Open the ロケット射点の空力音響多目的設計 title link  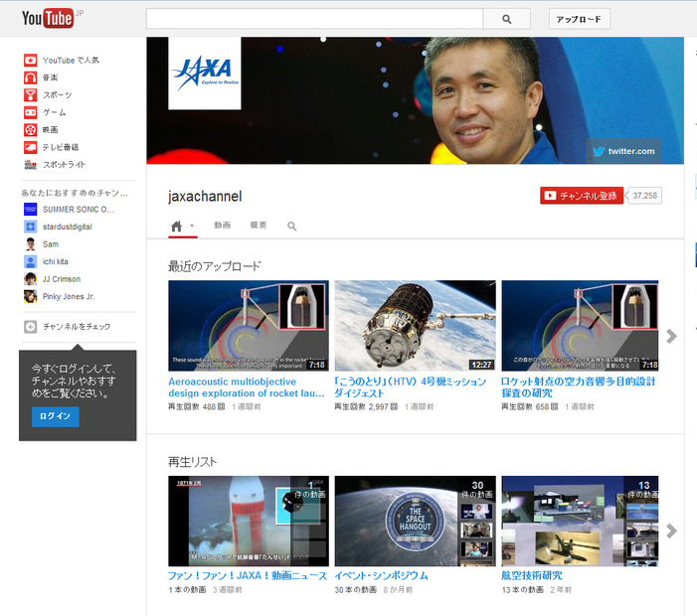click(579, 387)
